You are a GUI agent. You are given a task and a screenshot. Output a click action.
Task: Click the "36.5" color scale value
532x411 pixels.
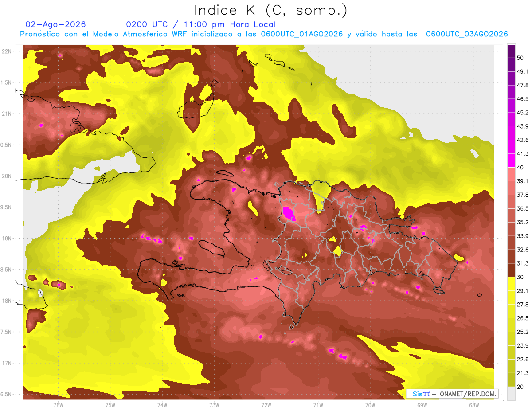point(523,208)
